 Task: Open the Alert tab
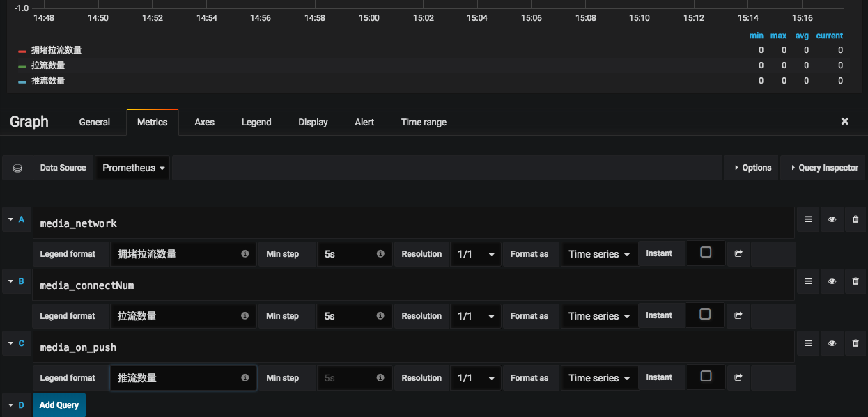coord(364,122)
